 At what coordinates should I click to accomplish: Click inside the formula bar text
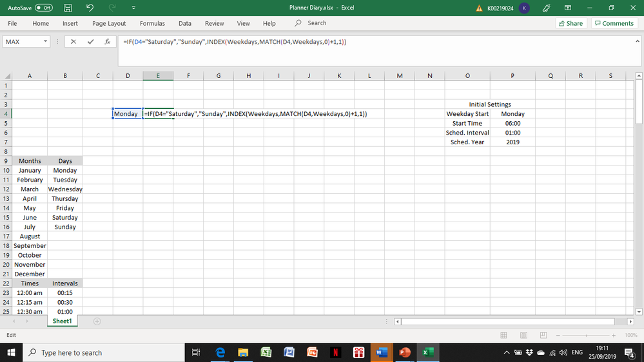235,42
